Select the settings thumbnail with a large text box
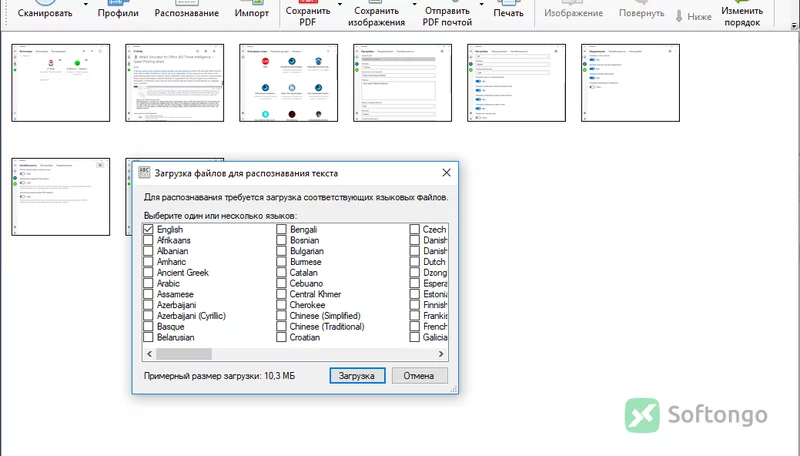Image resolution: width=800 pixels, height=456 pixels. (403, 83)
